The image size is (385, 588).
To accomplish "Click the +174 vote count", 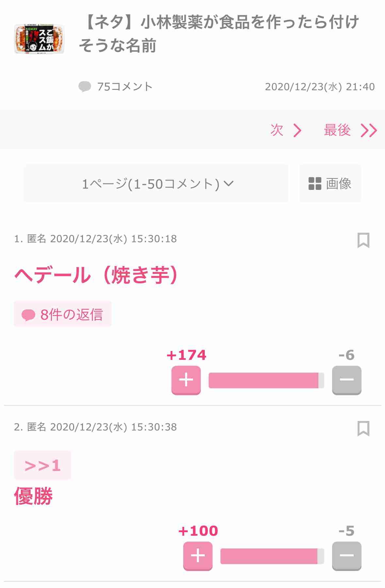I will point(186,355).
